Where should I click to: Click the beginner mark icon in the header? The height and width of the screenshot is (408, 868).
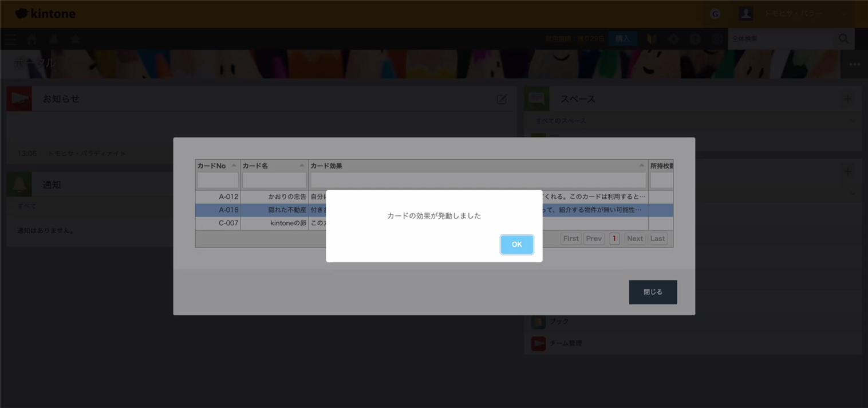pyautogui.click(x=652, y=39)
